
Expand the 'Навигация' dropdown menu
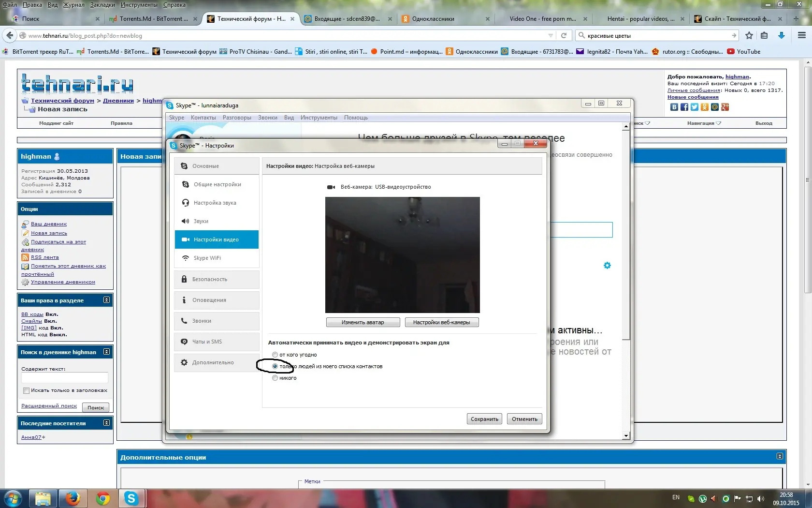tap(704, 123)
